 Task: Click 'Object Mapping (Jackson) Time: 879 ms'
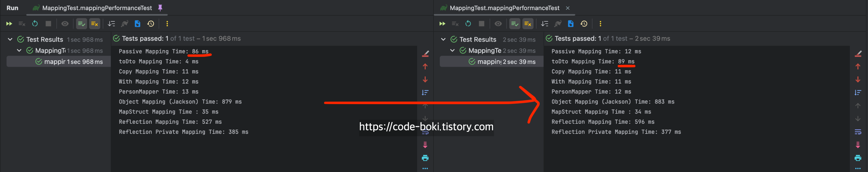click(x=180, y=102)
